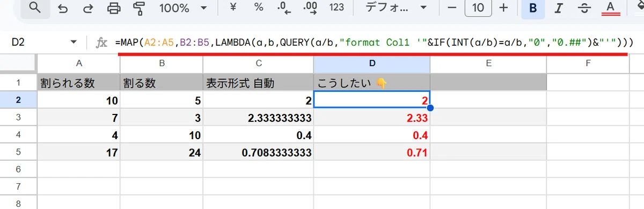Select column D header
This screenshot has width=644, height=209.
pyautogui.click(x=372, y=63)
